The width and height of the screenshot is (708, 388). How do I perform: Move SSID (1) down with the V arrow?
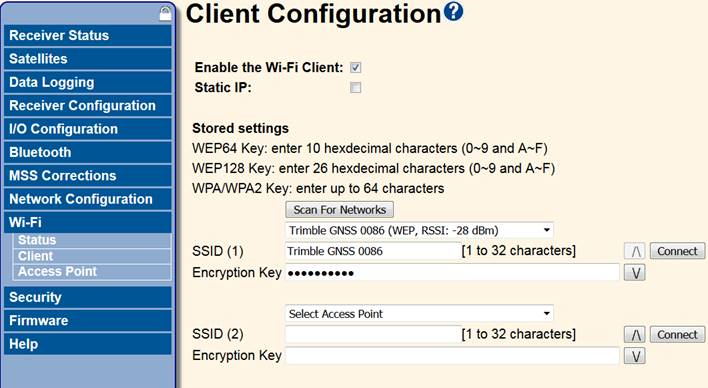coord(634,272)
